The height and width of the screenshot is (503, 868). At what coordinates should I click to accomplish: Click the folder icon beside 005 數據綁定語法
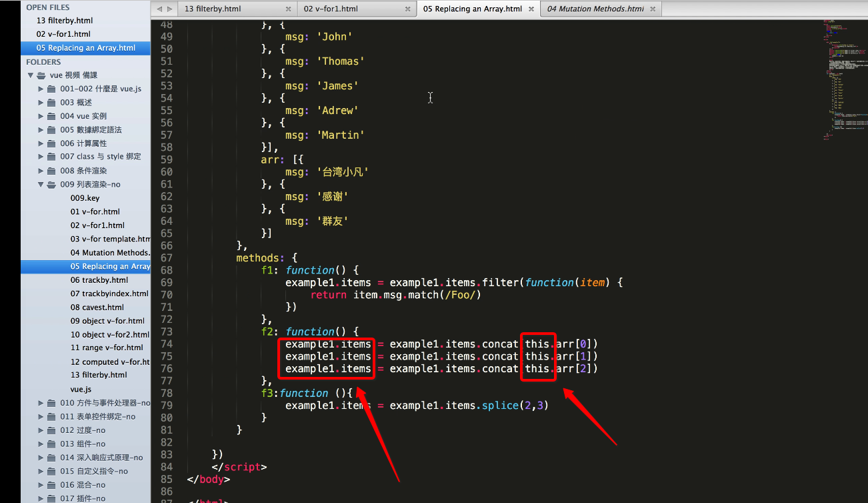point(51,130)
